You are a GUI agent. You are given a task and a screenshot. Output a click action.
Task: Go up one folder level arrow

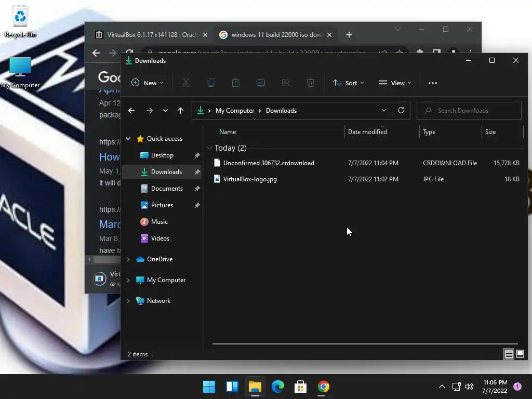180,111
